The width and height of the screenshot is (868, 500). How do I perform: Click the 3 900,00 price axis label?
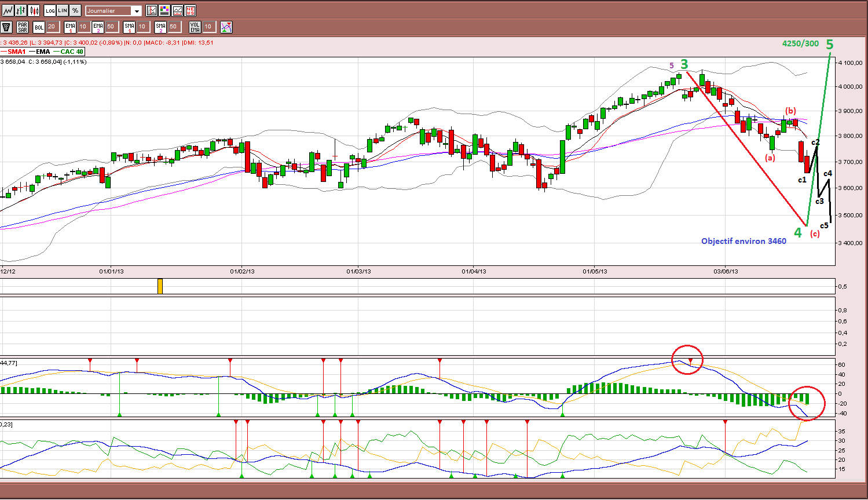click(x=849, y=111)
